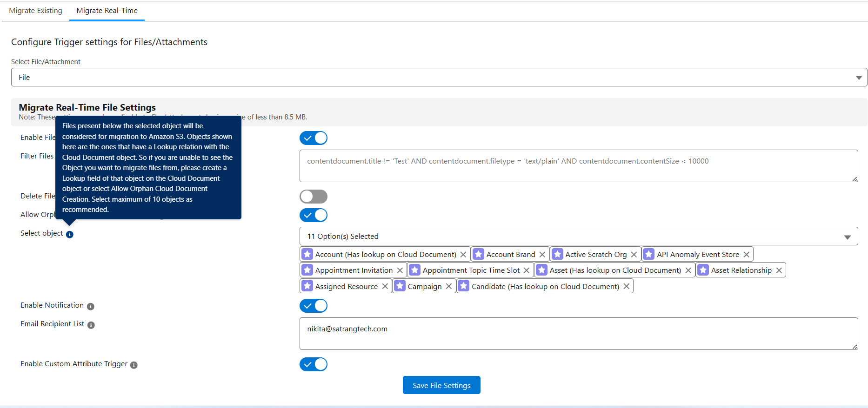Click the star icon on Assigned Resource pill
The height and width of the screenshot is (408, 868).
[307, 286]
